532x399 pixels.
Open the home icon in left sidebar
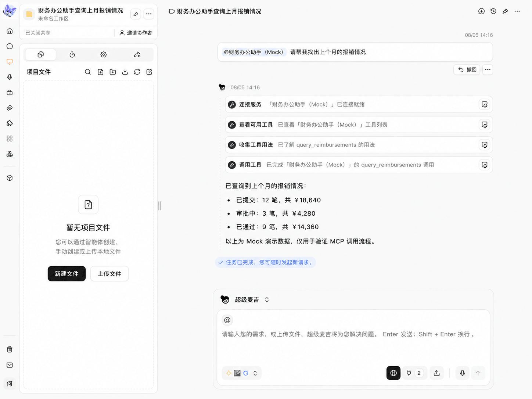coord(10,31)
